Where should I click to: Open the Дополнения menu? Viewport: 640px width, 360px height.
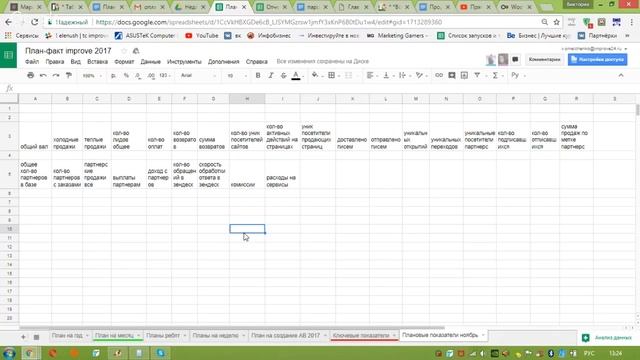coord(224,62)
